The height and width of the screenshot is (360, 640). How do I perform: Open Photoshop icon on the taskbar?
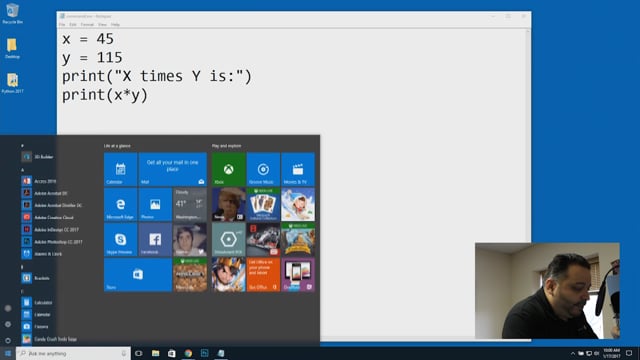tap(204, 353)
